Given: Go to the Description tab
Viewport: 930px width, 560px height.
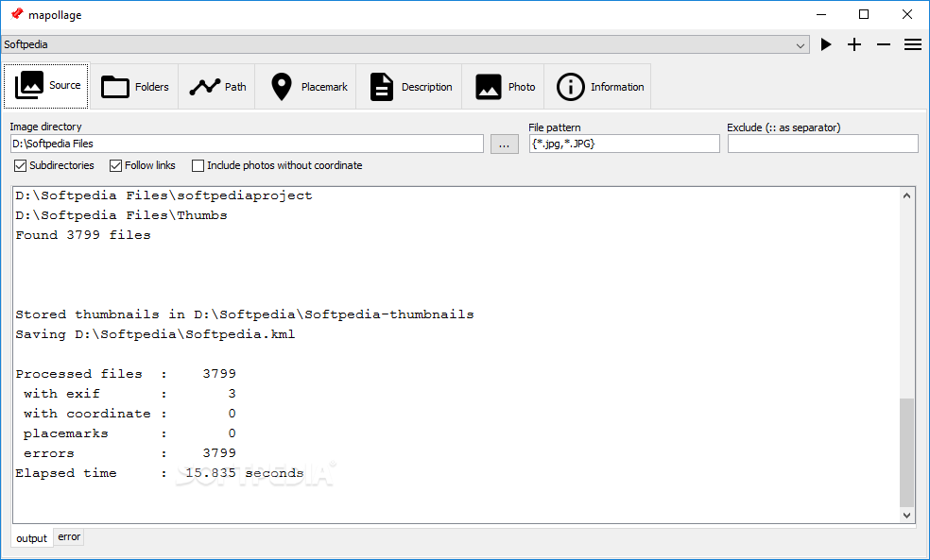Looking at the screenshot, I should click(409, 87).
